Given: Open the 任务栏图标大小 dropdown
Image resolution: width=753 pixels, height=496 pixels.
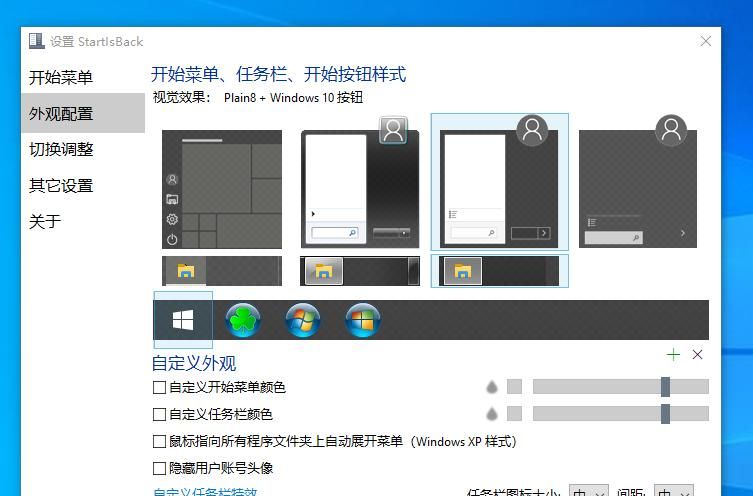Looking at the screenshot, I should [x=589, y=491].
